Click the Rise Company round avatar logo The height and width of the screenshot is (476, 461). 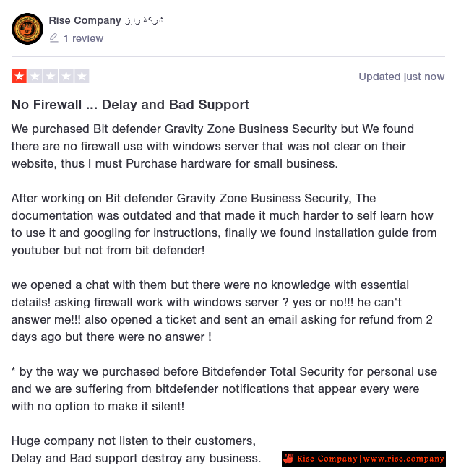click(27, 29)
